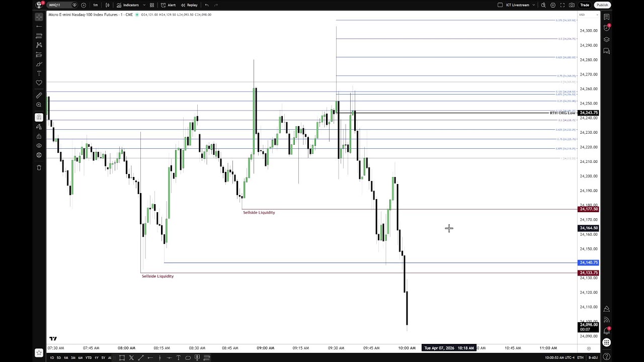
Task: Switch to the 5Y range tab
Action: click(103, 357)
